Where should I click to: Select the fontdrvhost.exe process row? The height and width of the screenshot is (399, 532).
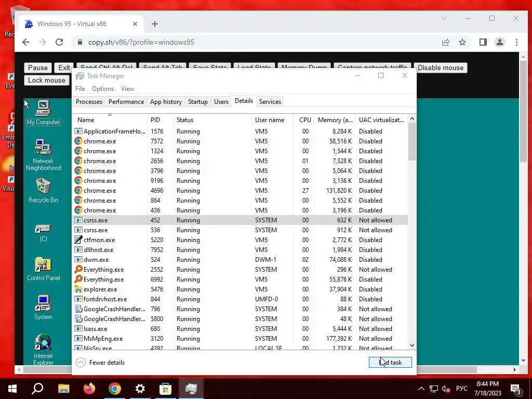coord(240,299)
